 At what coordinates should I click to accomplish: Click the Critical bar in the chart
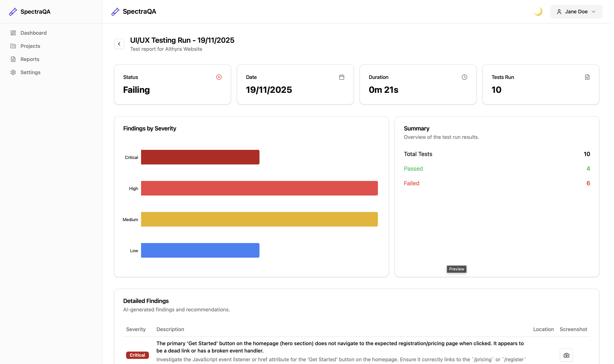[200, 157]
